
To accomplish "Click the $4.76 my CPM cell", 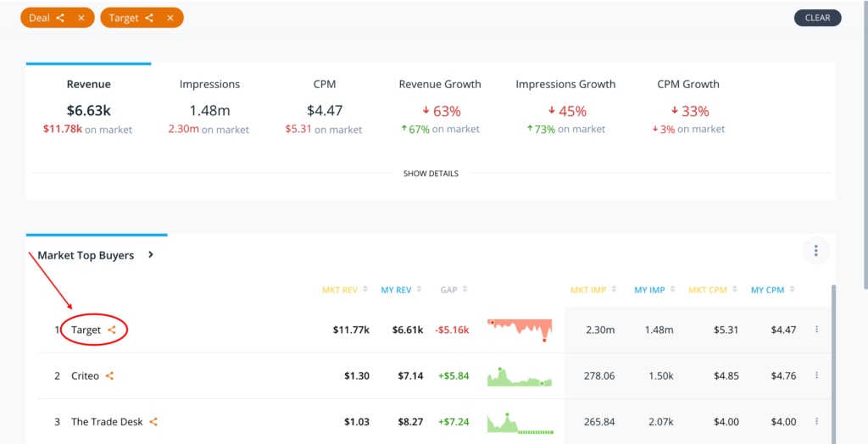I will [x=783, y=376].
